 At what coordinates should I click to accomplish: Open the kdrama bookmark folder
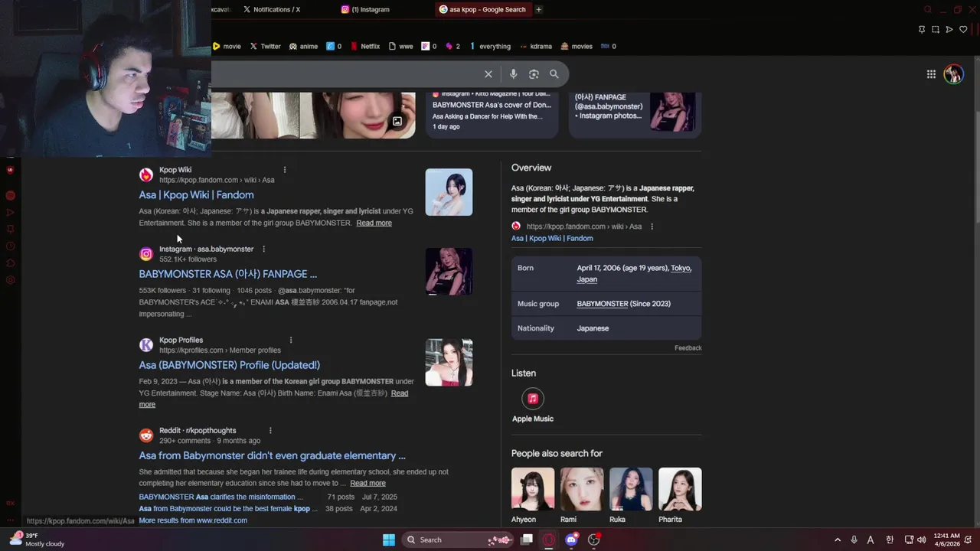point(536,46)
